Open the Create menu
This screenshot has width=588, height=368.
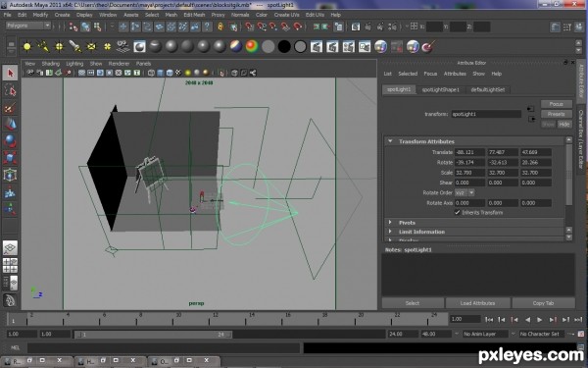click(63, 15)
